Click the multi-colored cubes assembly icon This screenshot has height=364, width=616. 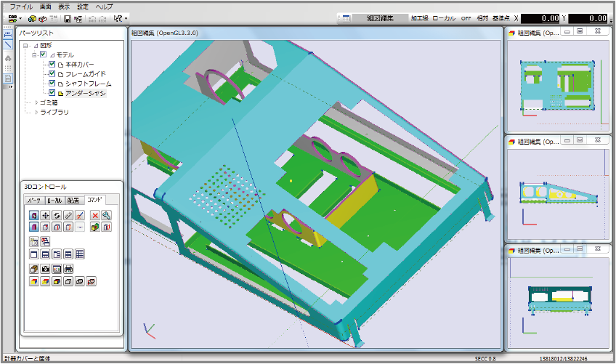(94, 227)
